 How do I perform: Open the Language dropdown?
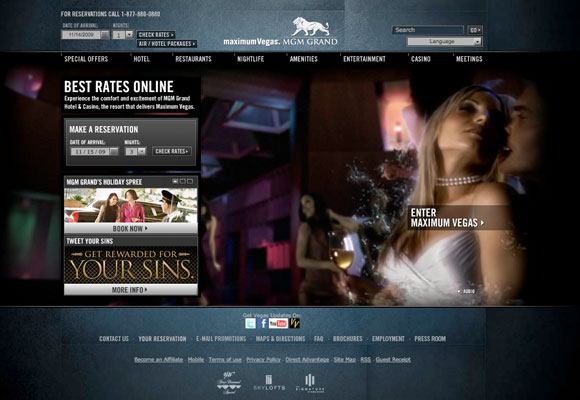pos(444,41)
